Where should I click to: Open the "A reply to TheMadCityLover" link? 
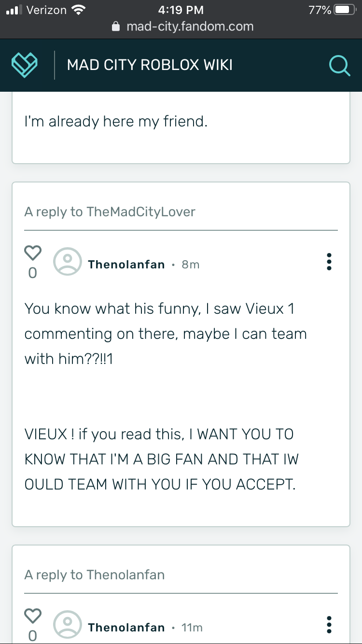(x=110, y=212)
